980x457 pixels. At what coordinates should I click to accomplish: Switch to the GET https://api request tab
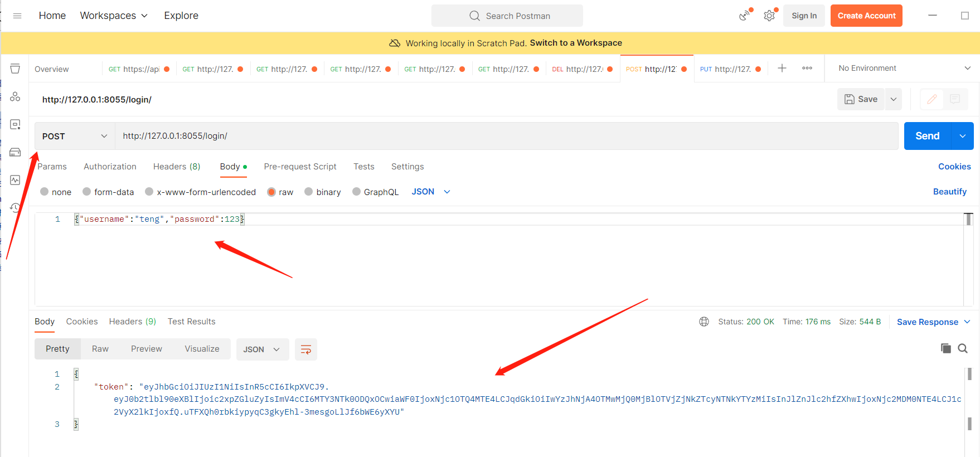click(x=139, y=69)
